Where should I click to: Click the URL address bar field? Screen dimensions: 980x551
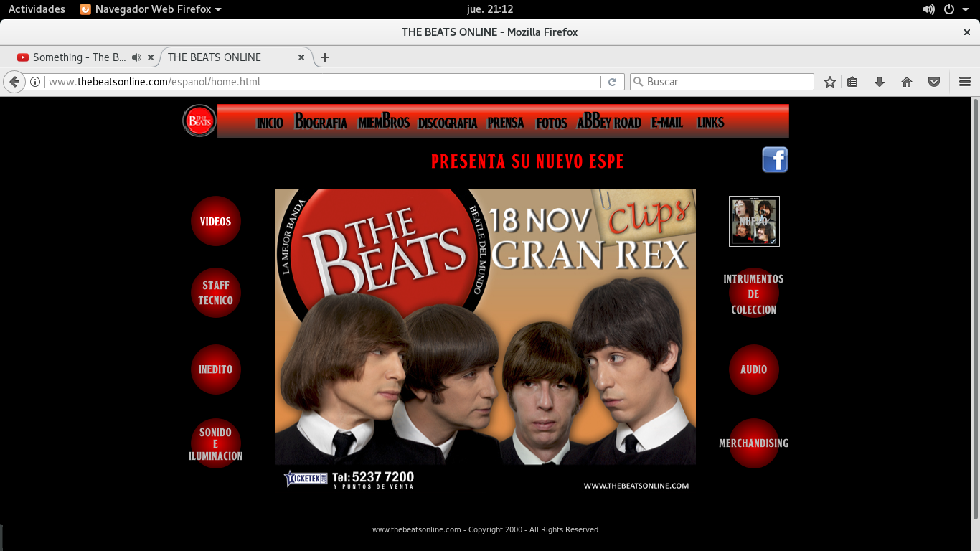(x=323, y=82)
